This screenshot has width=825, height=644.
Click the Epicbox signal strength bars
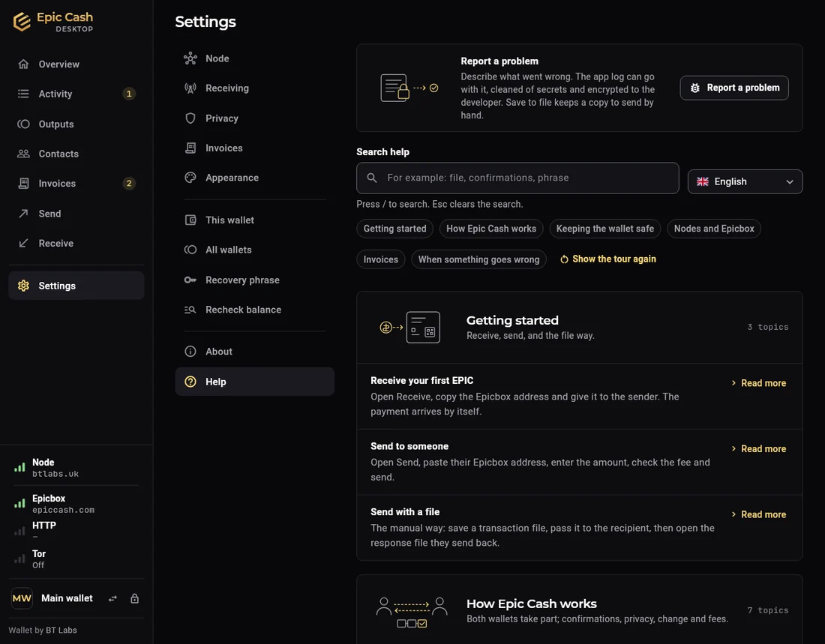(x=19, y=503)
